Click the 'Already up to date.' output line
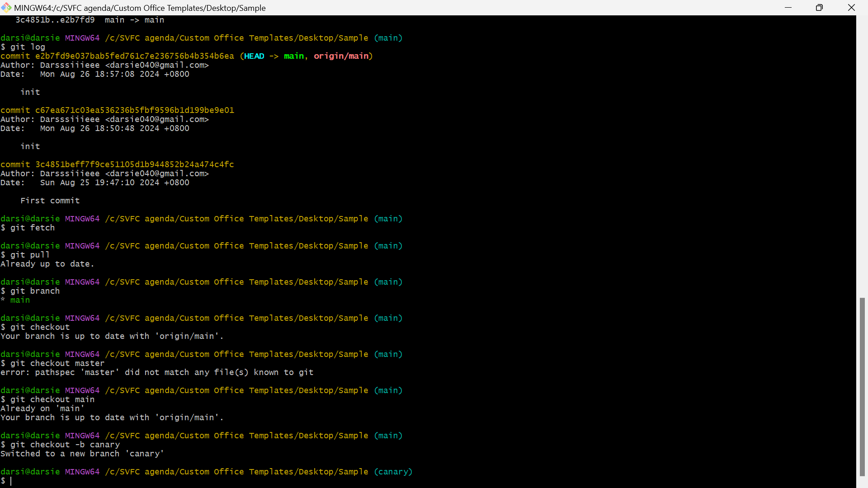This screenshot has height=488, width=868. (x=47, y=264)
